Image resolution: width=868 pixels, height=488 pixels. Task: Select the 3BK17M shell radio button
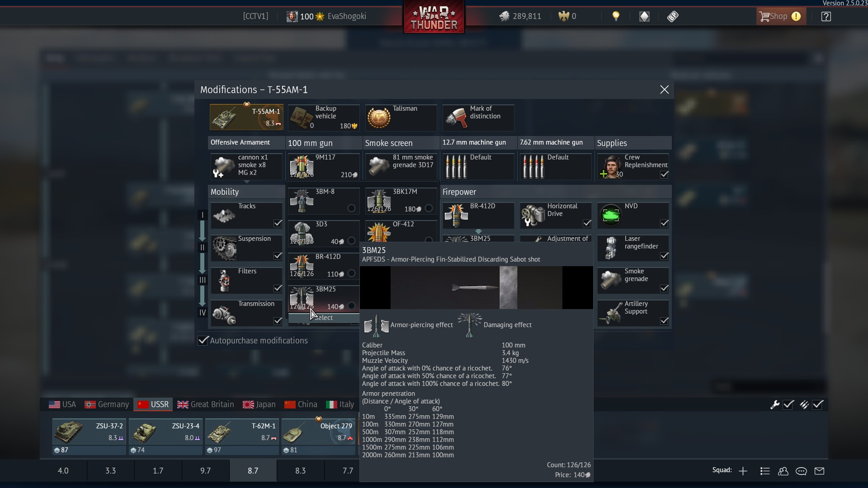(x=429, y=208)
